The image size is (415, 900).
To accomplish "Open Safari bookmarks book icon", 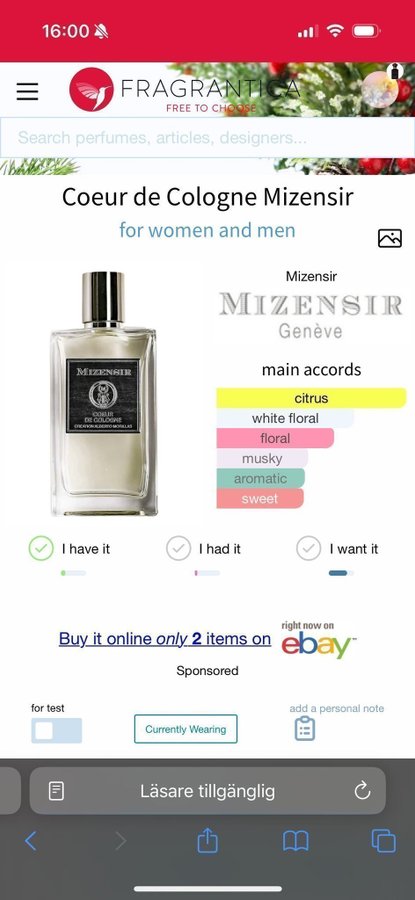I will coord(296,841).
